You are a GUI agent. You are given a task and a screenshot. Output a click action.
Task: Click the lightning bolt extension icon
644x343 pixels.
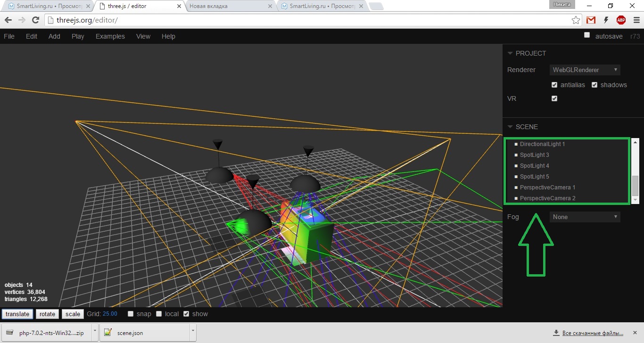click(x=606, y=20)
